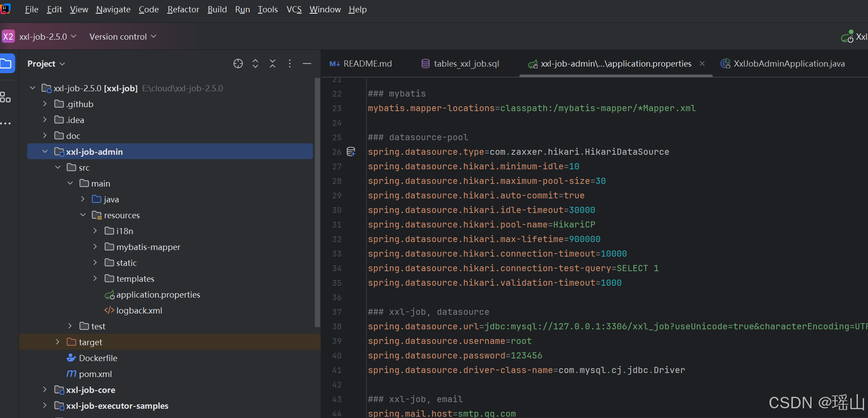Click the Project panel vertical scrollbar
The width and height of the screenshot is (868, 418).
(x=317, y=203)
